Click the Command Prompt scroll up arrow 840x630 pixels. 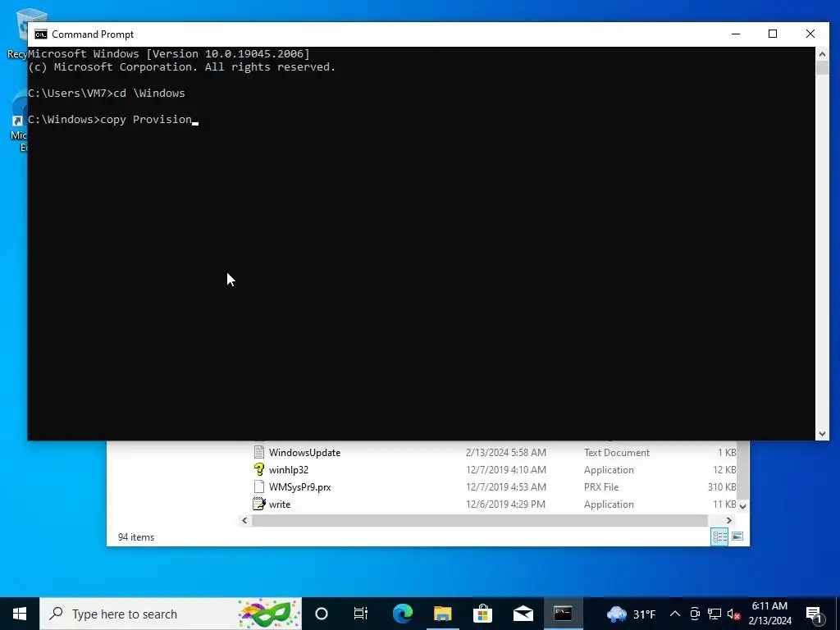click(822, 53)
